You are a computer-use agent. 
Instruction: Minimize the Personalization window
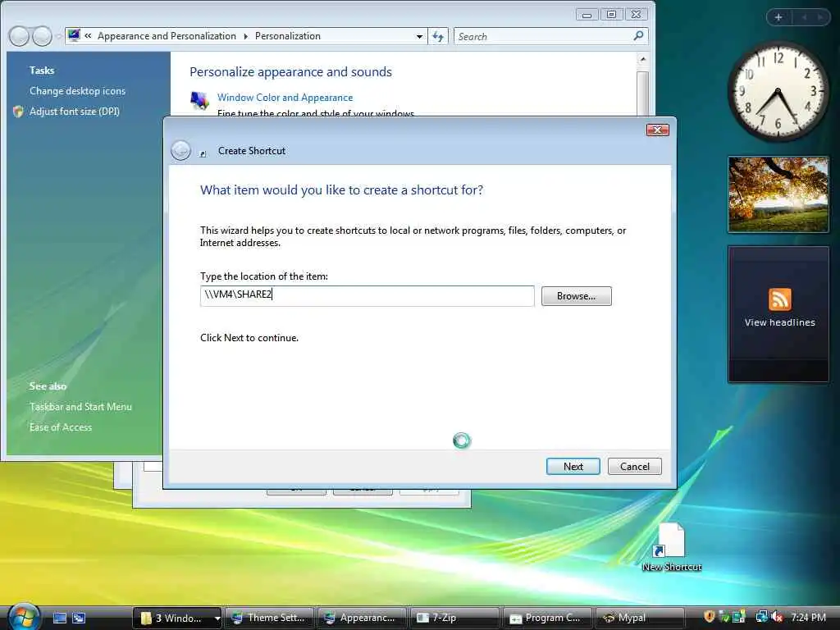pos(587,15)
